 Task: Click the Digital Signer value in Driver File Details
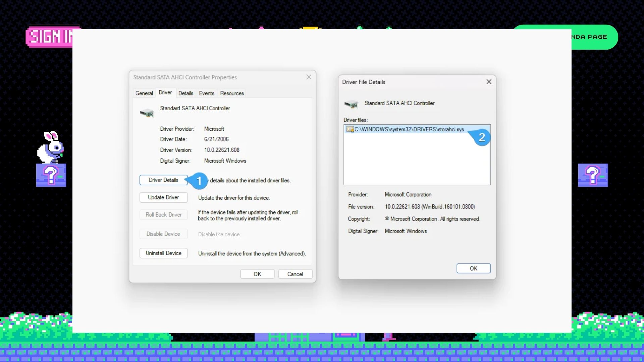click(406, 231)
